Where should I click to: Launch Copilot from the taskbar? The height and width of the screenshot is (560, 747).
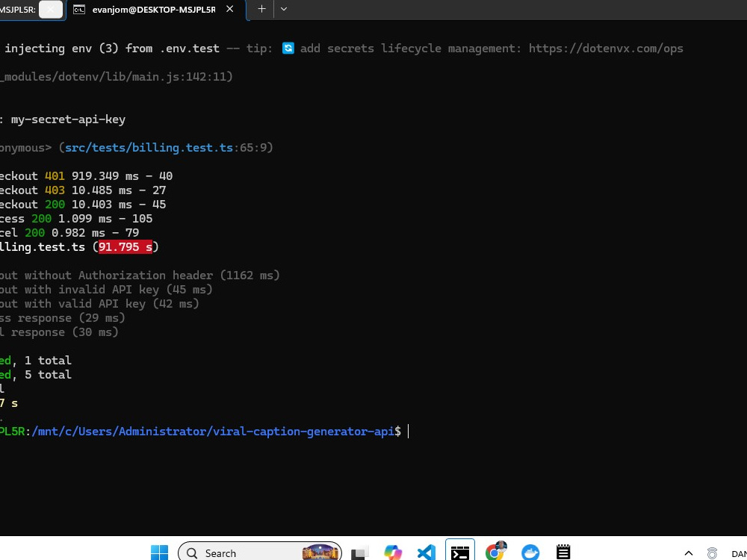coord(393,553)
